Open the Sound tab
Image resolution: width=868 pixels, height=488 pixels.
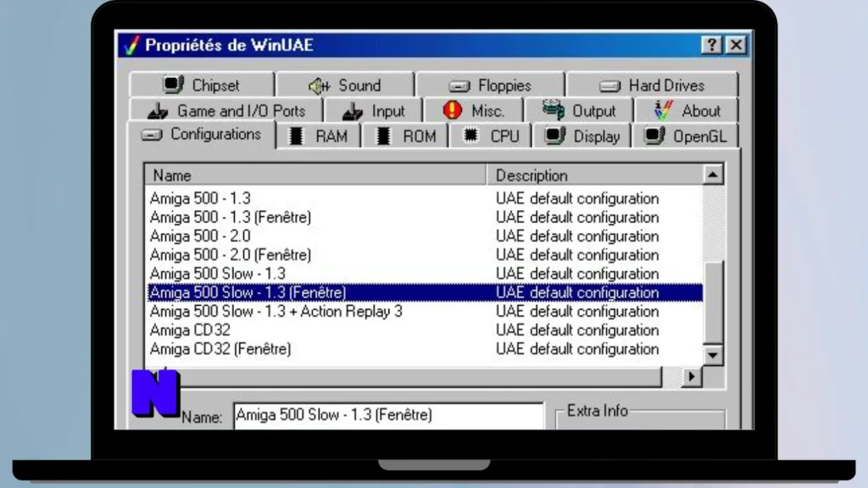344,86
